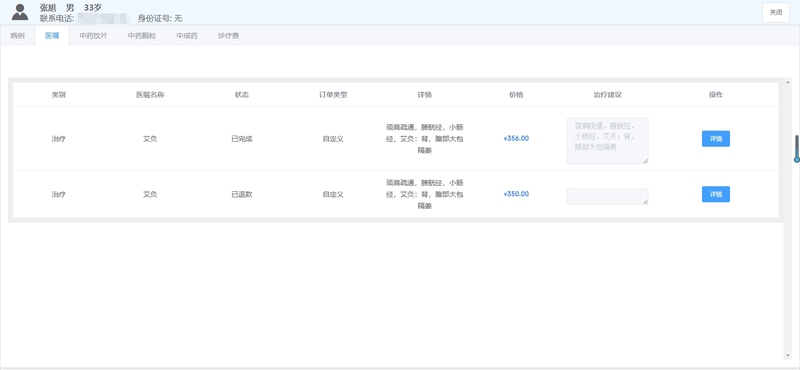The image size is (800, 370).
Task: Click the 已退款 status cell
Action: [x=242, y=194]
